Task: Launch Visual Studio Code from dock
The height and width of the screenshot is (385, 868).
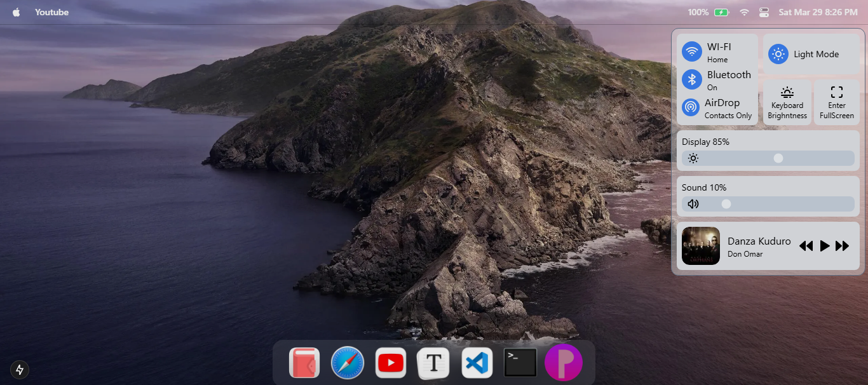Action: pos(477,363)
